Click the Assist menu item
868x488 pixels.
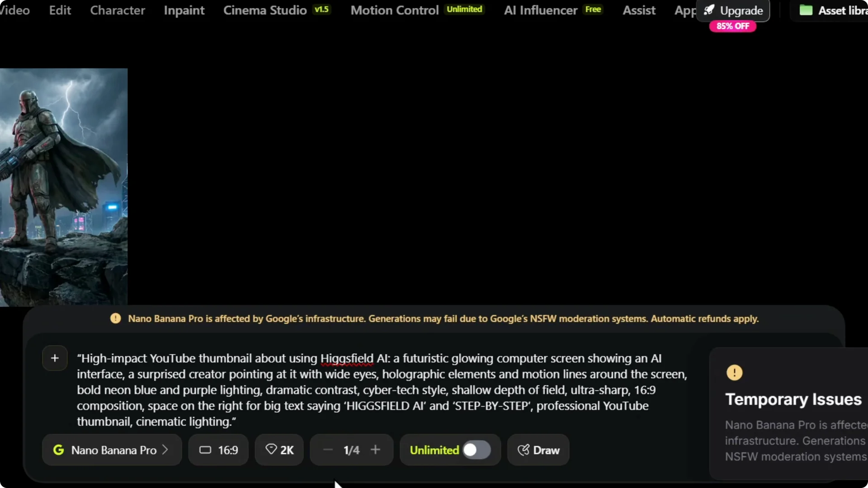[639, 10]
